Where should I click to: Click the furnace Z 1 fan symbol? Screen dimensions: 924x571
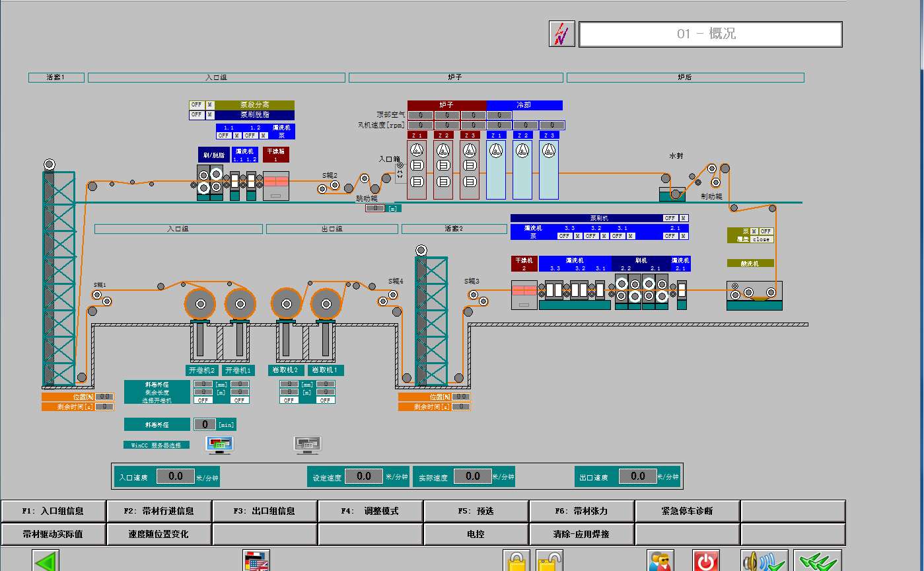[416, 151]
